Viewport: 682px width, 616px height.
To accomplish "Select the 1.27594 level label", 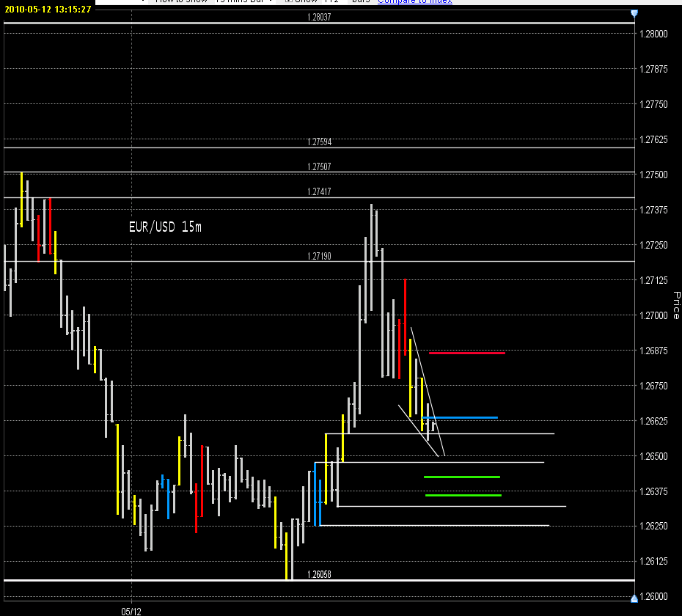I will (x=319, y=142).
